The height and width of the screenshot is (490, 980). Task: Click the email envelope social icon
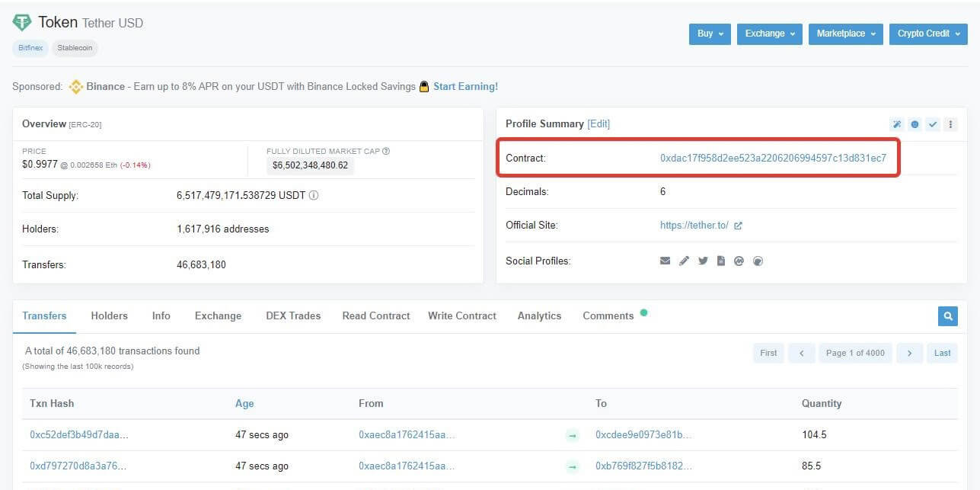pyautogui.click(x=666, y=261)
